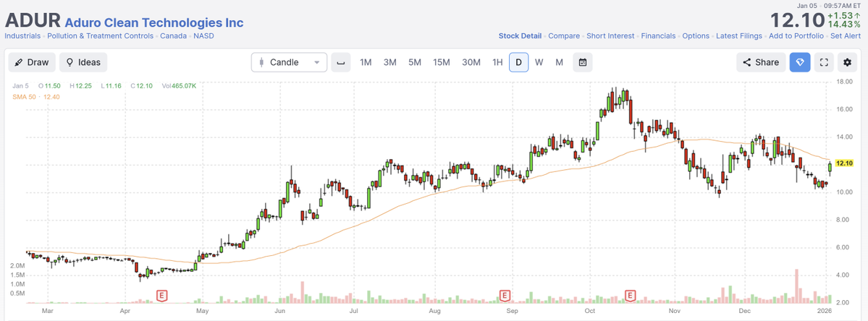This screenshot has width=868, height=321.
Task: Click the Oct label on date axis
Action: tap(590, 311)
